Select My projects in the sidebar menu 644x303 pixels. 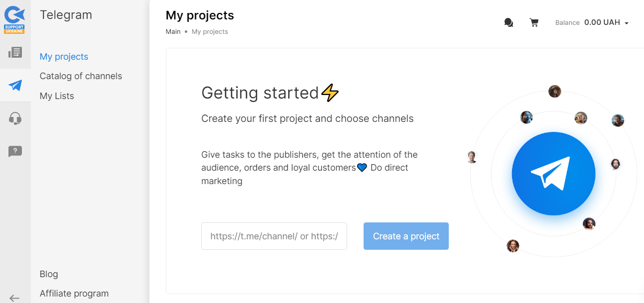(x=64, y=57)
